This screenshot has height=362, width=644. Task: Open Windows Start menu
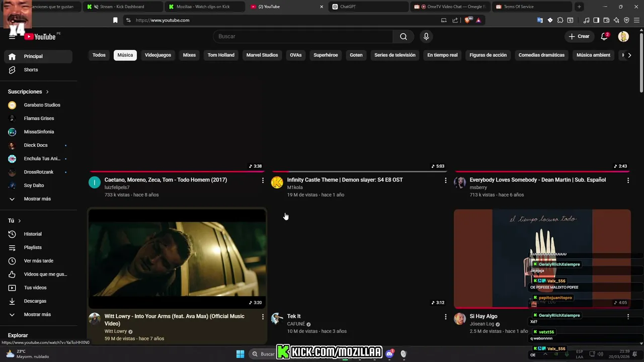[x=240, y=354]
